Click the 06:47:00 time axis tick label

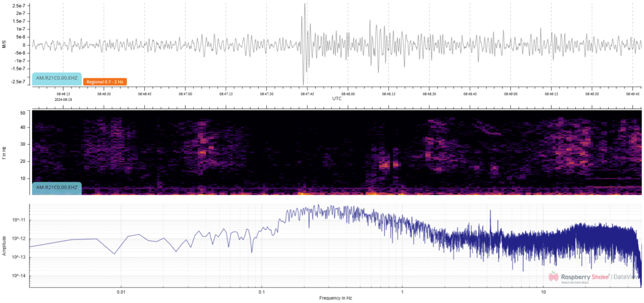click(x=185, y=93)
